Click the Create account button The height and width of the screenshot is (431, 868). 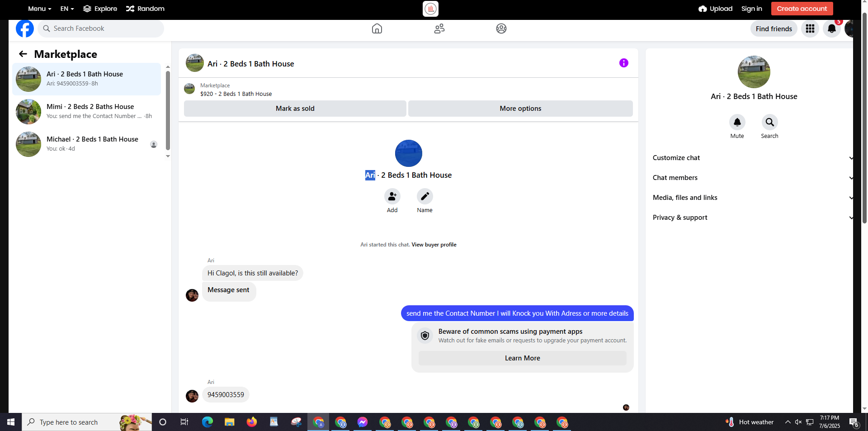coord(802,9)
